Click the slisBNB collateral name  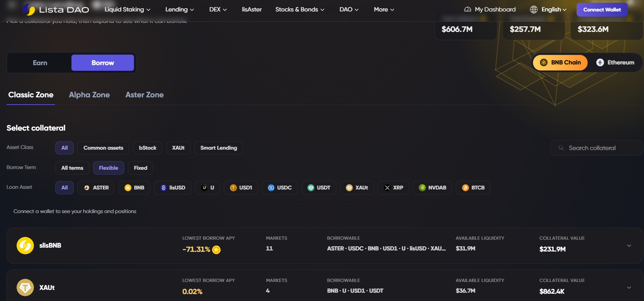pos(50,246)
